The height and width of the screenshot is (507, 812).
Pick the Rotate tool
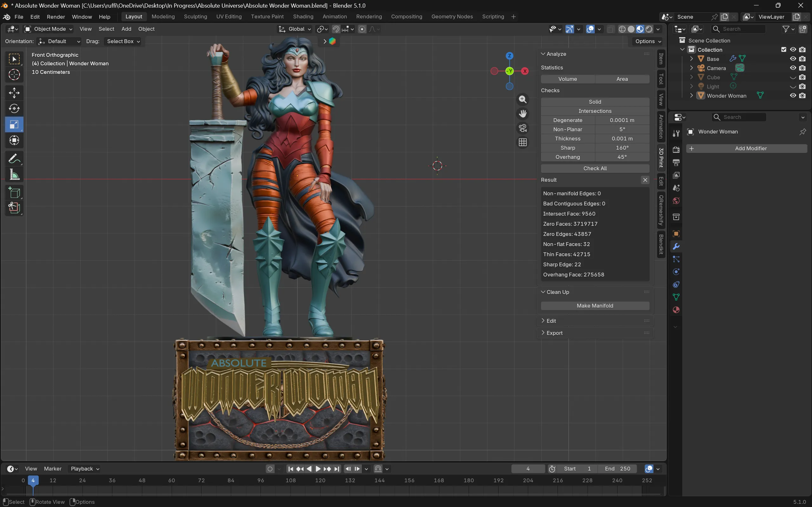click(14, 109)
